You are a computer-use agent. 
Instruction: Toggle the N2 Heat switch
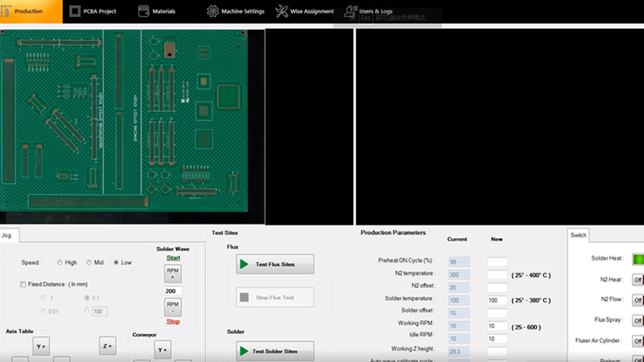pos(638,280)
